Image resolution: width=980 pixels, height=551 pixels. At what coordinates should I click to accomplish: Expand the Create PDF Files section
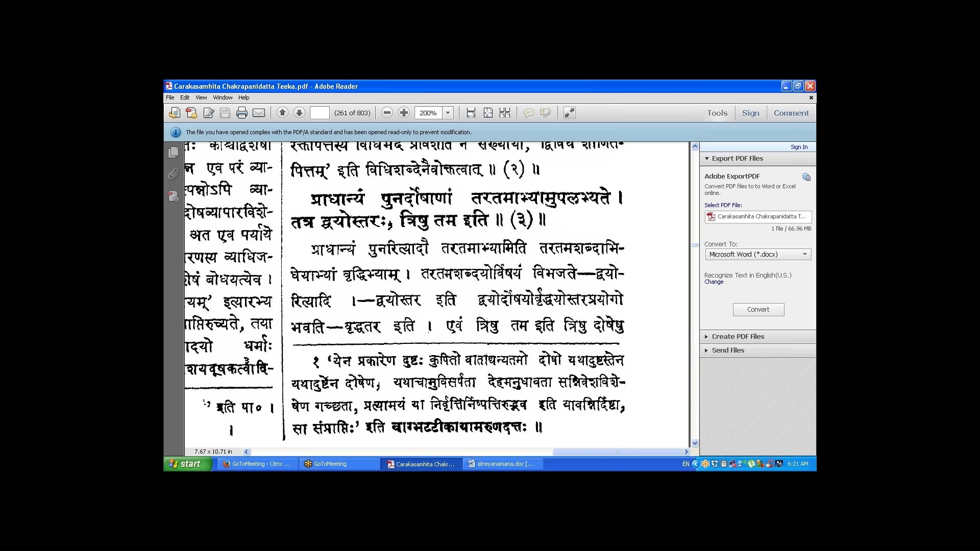click(x=738, y=336)
